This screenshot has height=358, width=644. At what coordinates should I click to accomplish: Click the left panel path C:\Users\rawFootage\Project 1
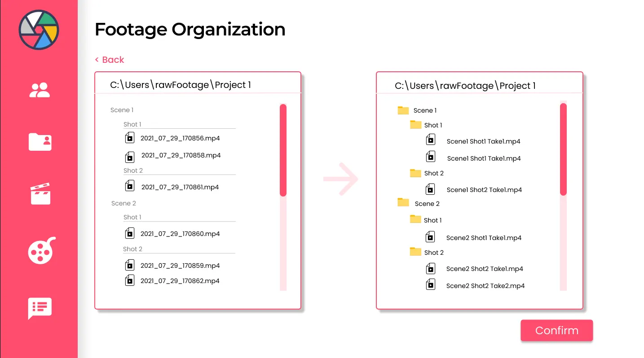click(x=181, y=85)
